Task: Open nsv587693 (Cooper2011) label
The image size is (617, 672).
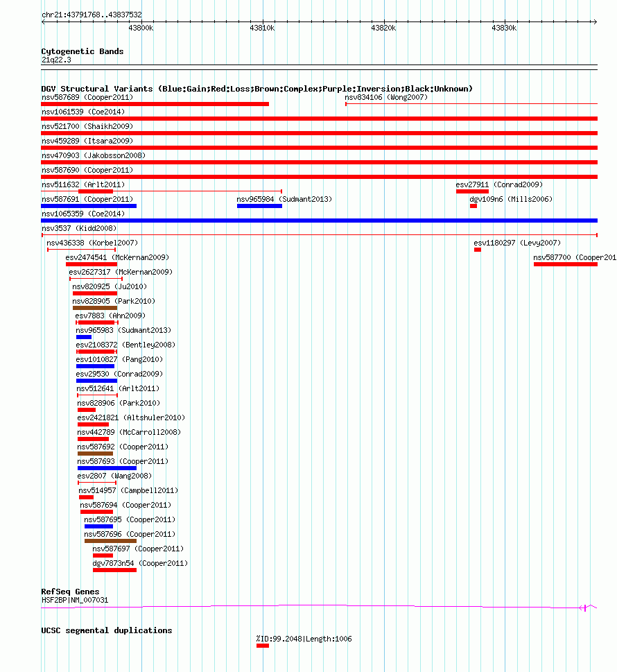Action: 123,462
